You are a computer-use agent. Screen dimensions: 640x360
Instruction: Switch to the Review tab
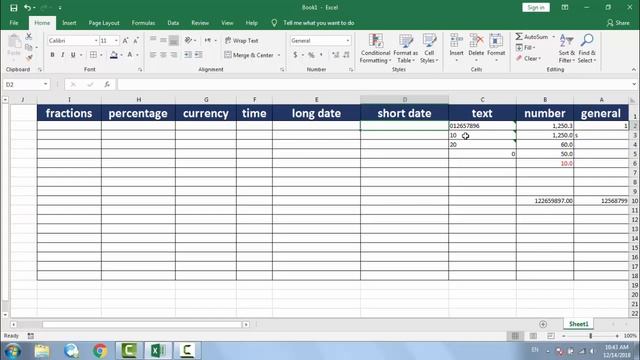(x=200, y=23)
